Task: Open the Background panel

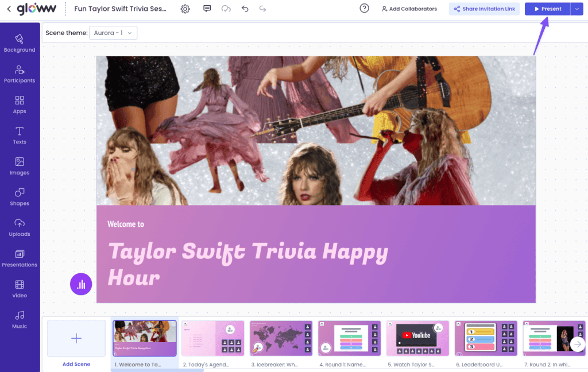Action: click(x=20, y=43)
